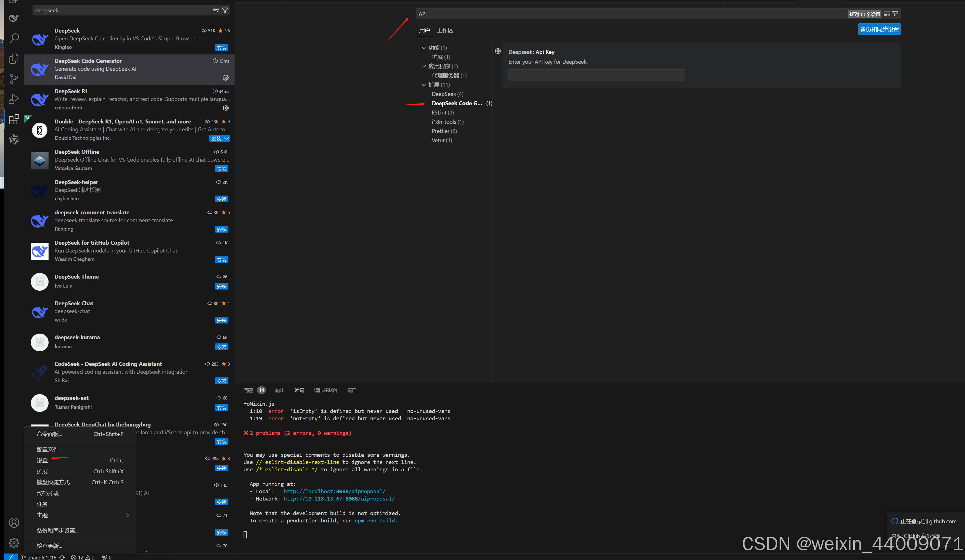Image resolution: width=965 pixels, height=560 pixels.
Task: Switch to the 工作区 settings tab
Action: [x=444, y=30]
